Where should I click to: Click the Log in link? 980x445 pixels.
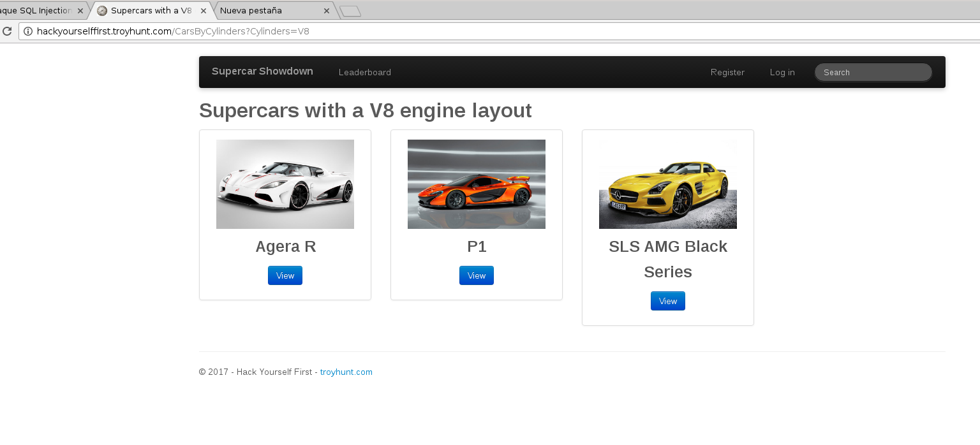782,73
